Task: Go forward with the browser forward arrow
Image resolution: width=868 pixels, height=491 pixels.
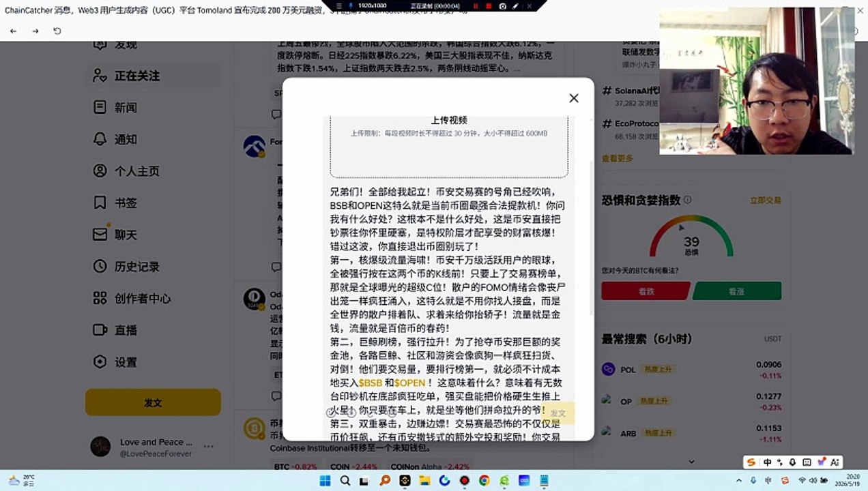Action: click(35, 31)
